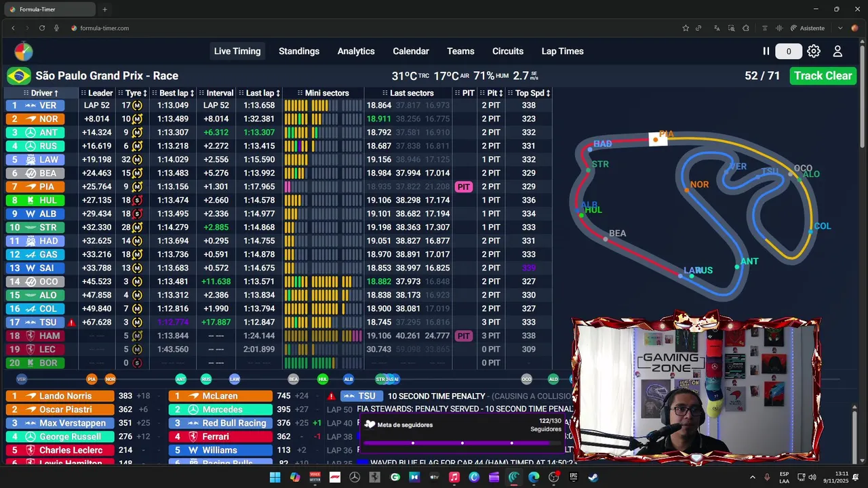This screenshot has height=488, width=868.
Task: Click the Brazil flag icon
Action: (x=19, y=76)
